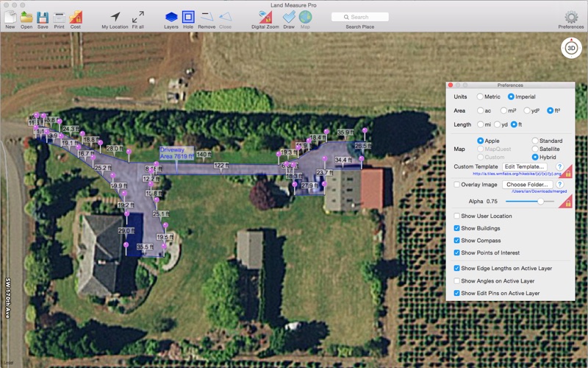This screenshot has width=588, height=368.
Task: Click the help icon beside Choose Folder
Action: click(559, 185)
